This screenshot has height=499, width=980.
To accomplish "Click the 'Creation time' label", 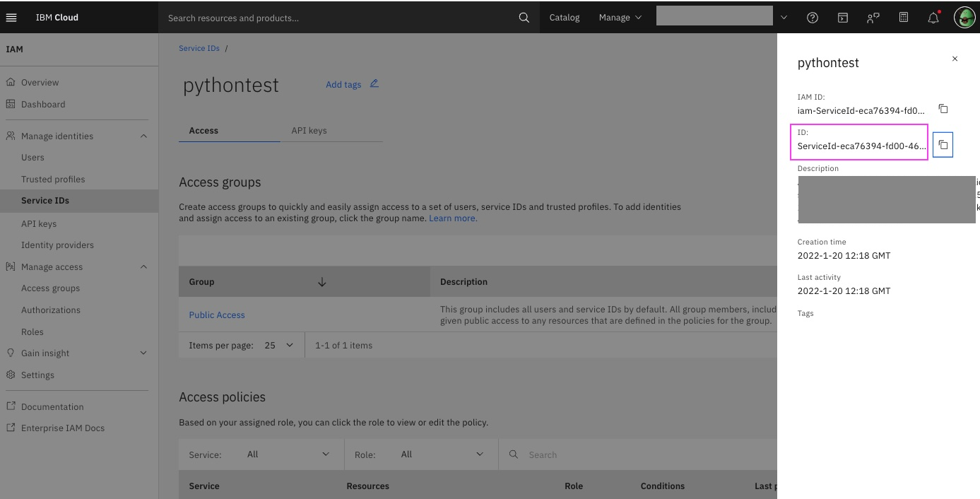I will click(x=822, y=242).
